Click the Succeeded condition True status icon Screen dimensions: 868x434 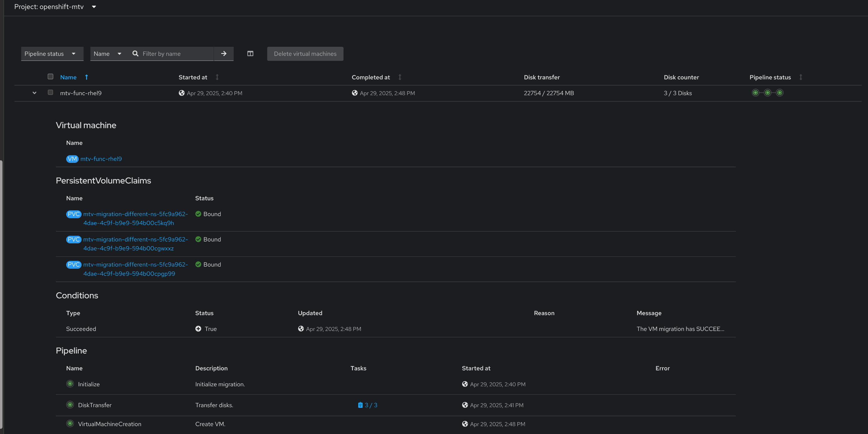(x=198, y=329)
